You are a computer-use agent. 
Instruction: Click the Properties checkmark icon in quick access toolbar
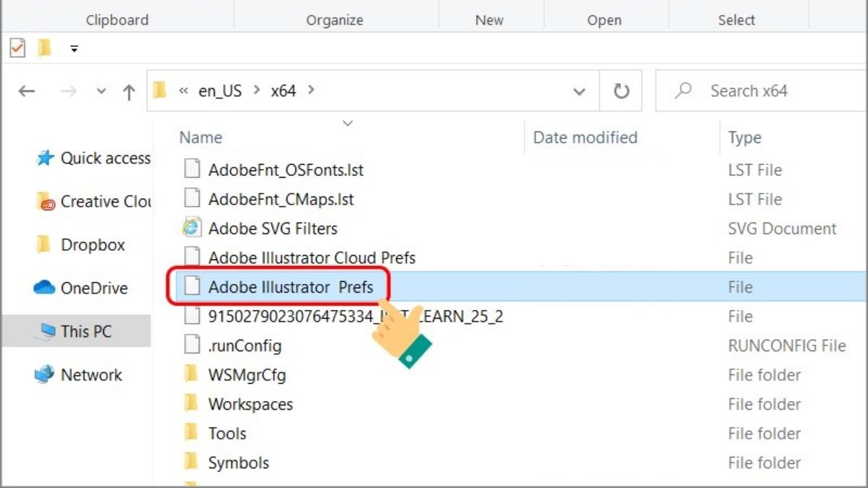pos(17,48)
